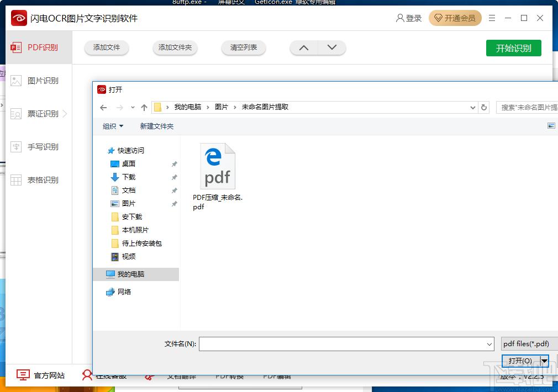Click the search box in the dialog
The image size is (558, 392).
[x=527, y=108]
